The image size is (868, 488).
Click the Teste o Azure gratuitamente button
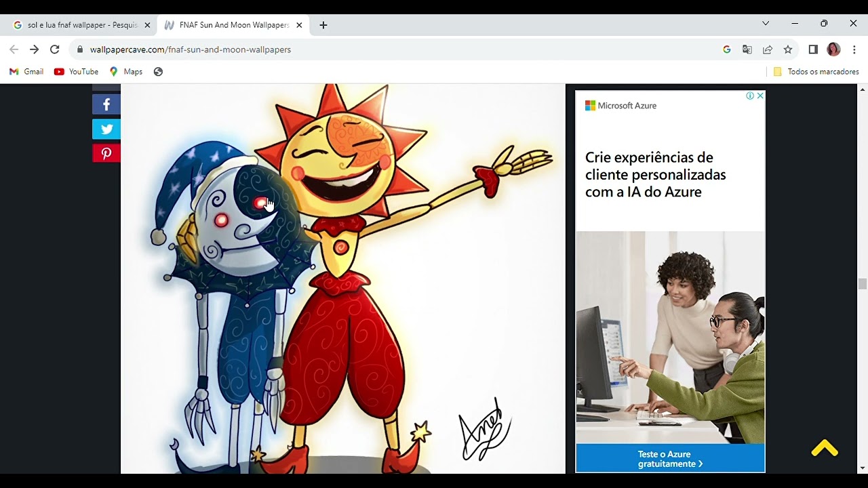[x=670, y=459]
